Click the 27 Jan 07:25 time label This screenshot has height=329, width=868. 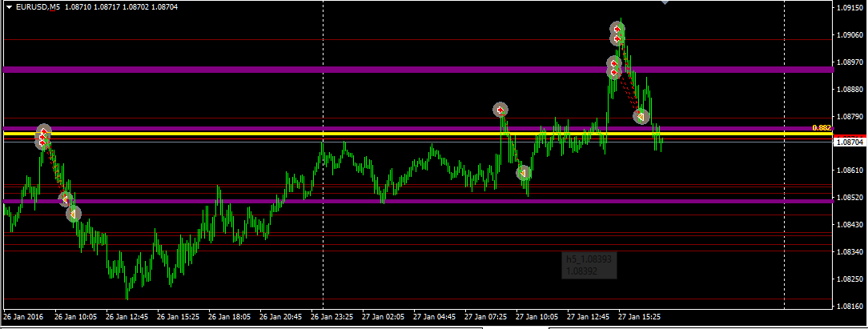485,317
